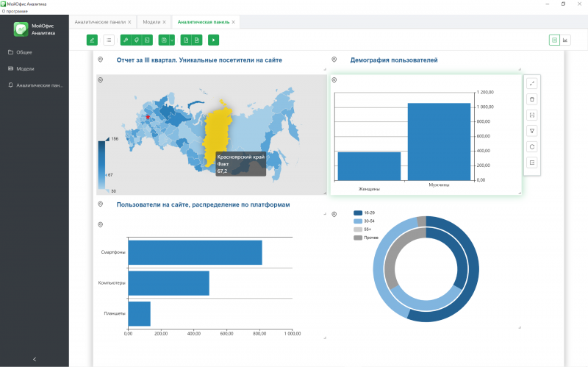This screenshot has height=367, width=588.
Task: Click the export icon in widget toolbar
Action: click(532, 163)
